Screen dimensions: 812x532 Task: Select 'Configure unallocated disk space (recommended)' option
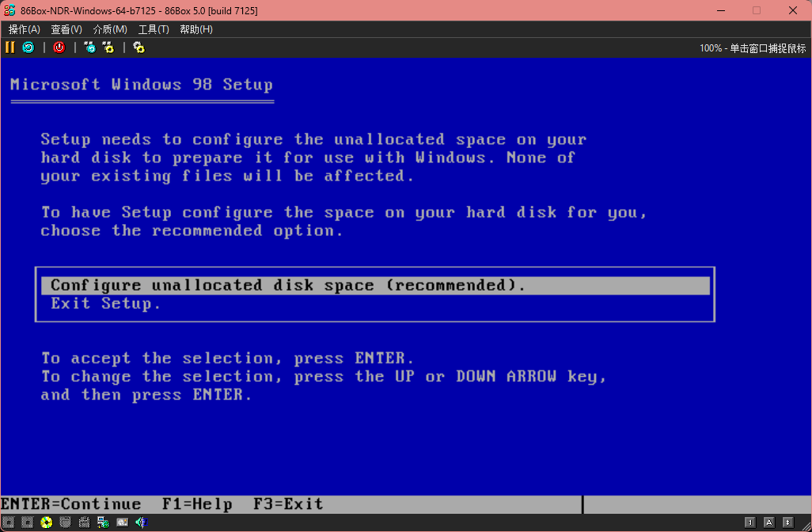tap(375, 286)
